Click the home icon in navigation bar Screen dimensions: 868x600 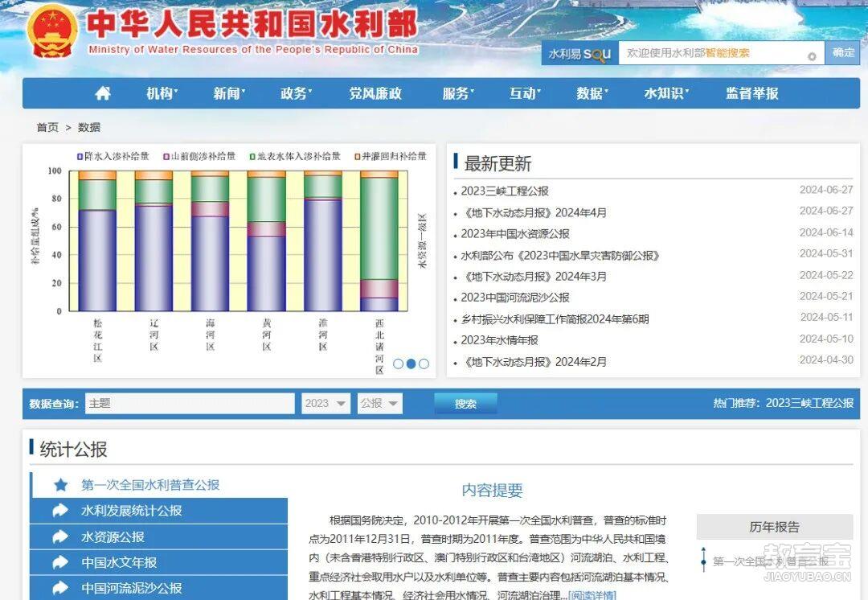pos(102,92)
